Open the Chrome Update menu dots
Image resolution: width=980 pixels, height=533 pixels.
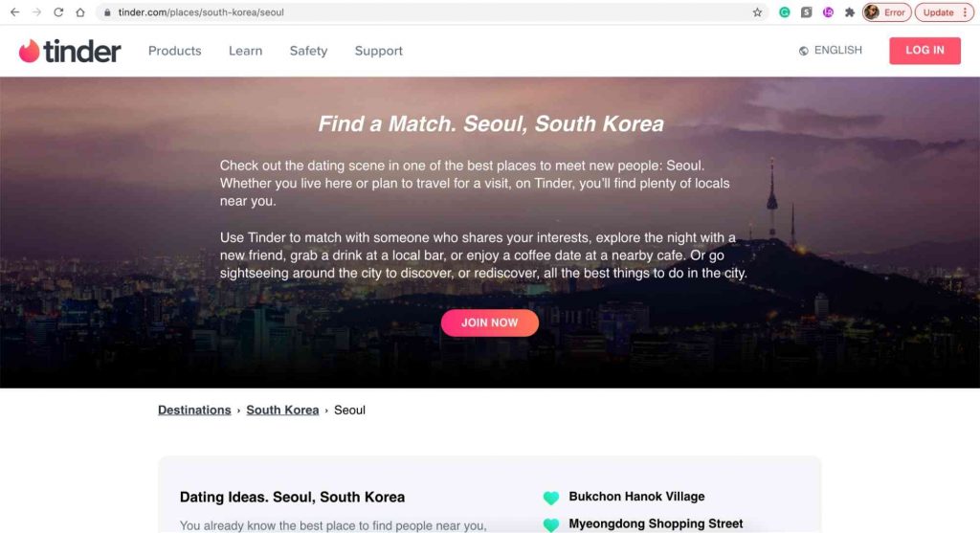point(965,11)
